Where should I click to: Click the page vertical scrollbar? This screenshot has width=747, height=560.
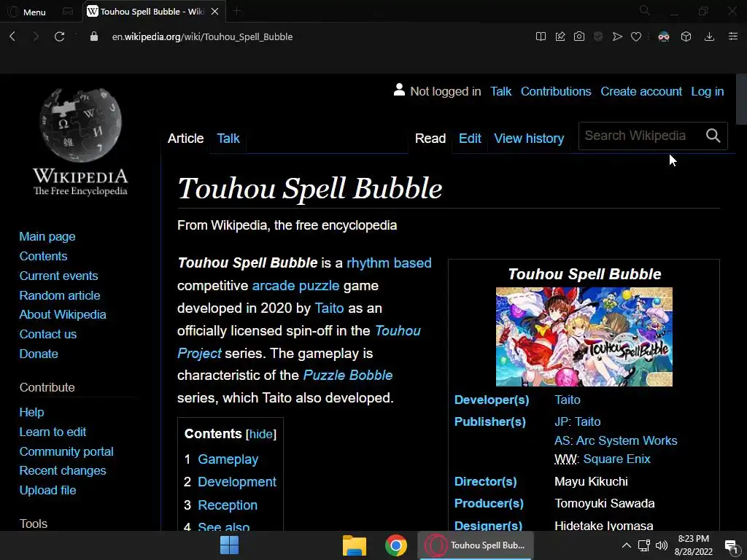[x=741, y=98]
